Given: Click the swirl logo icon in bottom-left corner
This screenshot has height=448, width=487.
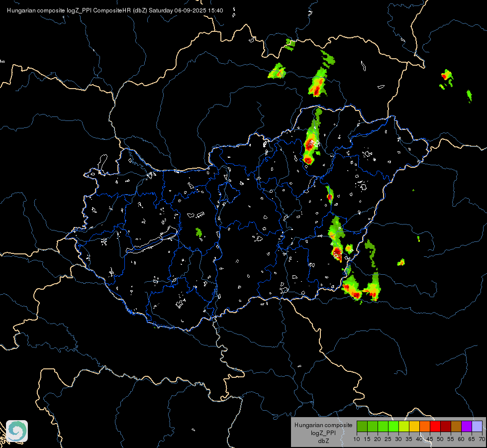Looking at the screenshot, I should pos(17,431).
